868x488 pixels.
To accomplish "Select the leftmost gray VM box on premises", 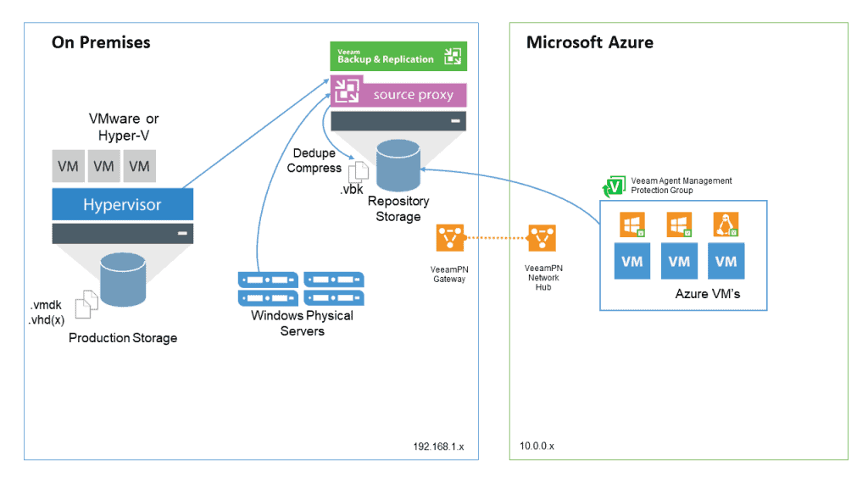I will (x=68, y=166).
